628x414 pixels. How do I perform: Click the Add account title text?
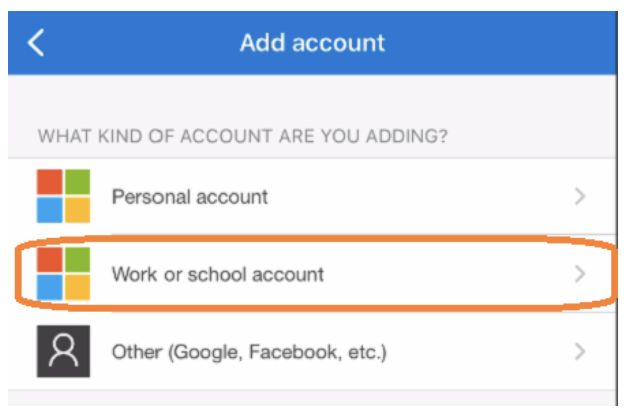pyautogui.click(x=312, y=43)
